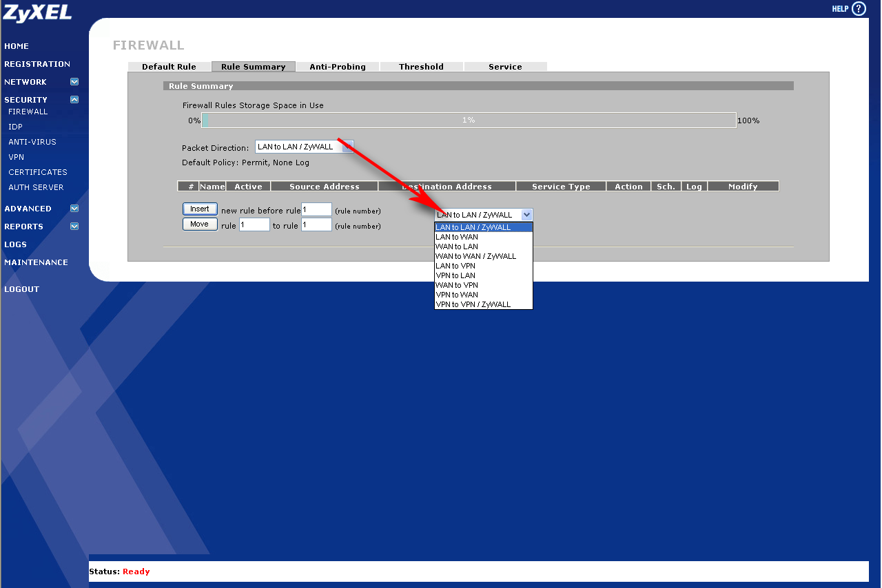Open the Service tab
The width and height of the screenshot is (882, 588).
tap(505, 67)
